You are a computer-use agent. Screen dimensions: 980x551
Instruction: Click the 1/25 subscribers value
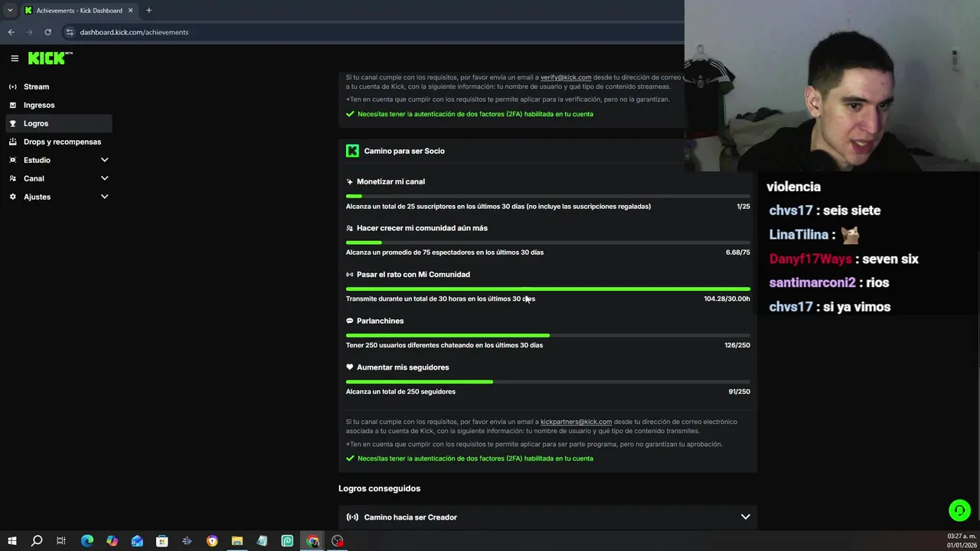pyautogui.click(x=743, y=207)
